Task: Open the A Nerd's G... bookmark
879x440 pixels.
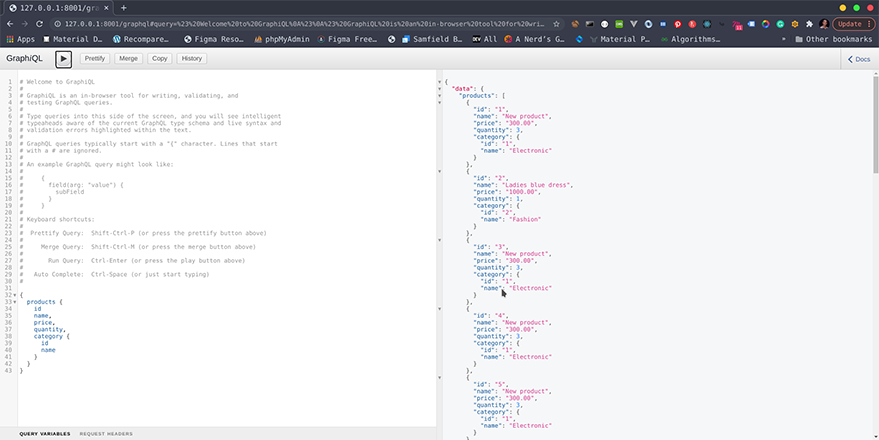Action: pyautogui.click(x=536, y=39)
